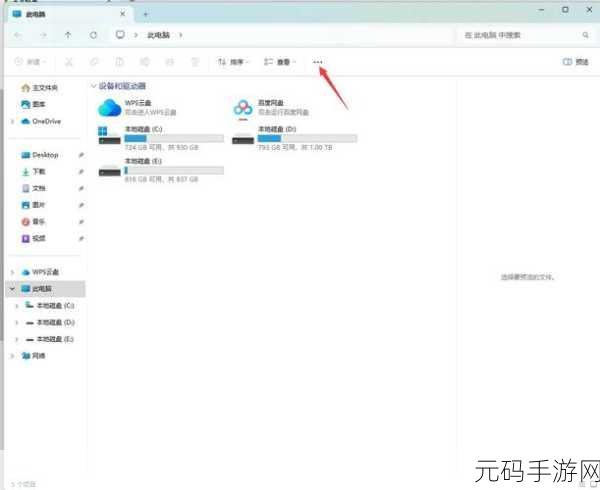Open 图库 Gallery in sidebar

33,104
